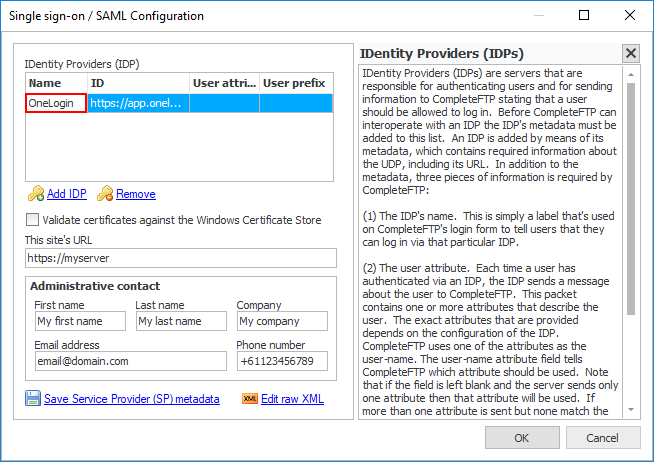
Task: Click the This site's URL field
Action: (180, 259)
